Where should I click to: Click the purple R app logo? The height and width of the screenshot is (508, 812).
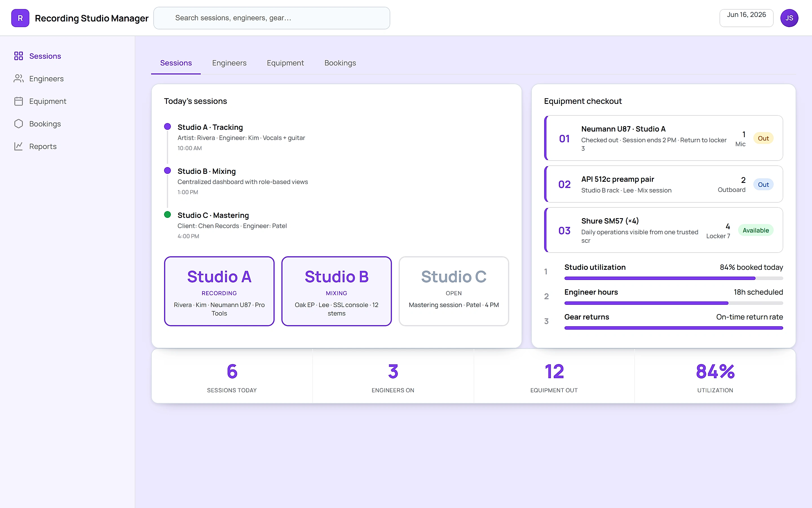click(x=20, y=18)
